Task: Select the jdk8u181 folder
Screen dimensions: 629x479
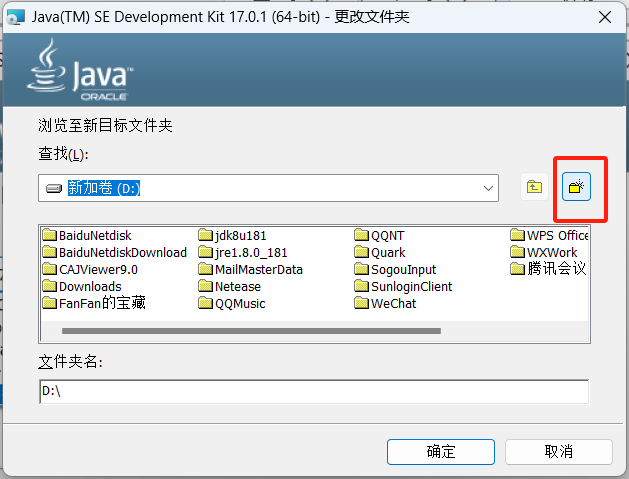Action: coord(232,235)
